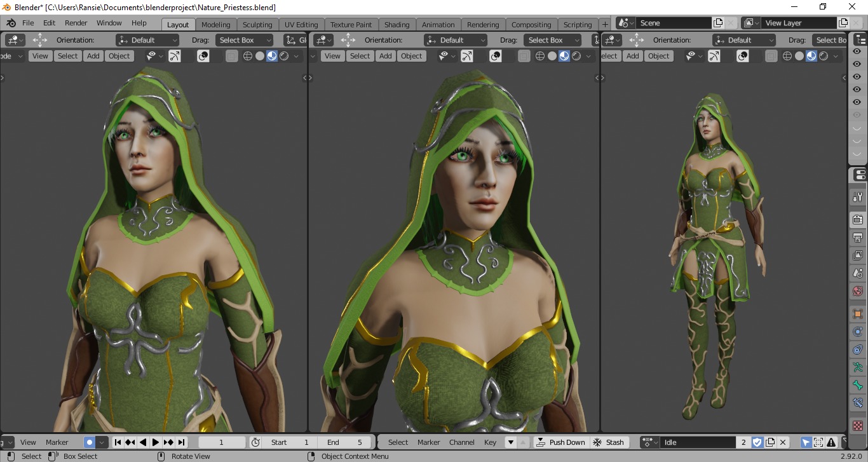The image size is (868, 462).
Task: Switch to the Sculpting workspace tab
Action: (257, 25)
